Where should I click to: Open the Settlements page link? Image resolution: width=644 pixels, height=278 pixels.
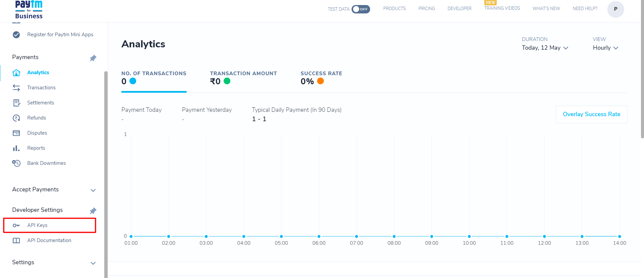click(41, 103)
